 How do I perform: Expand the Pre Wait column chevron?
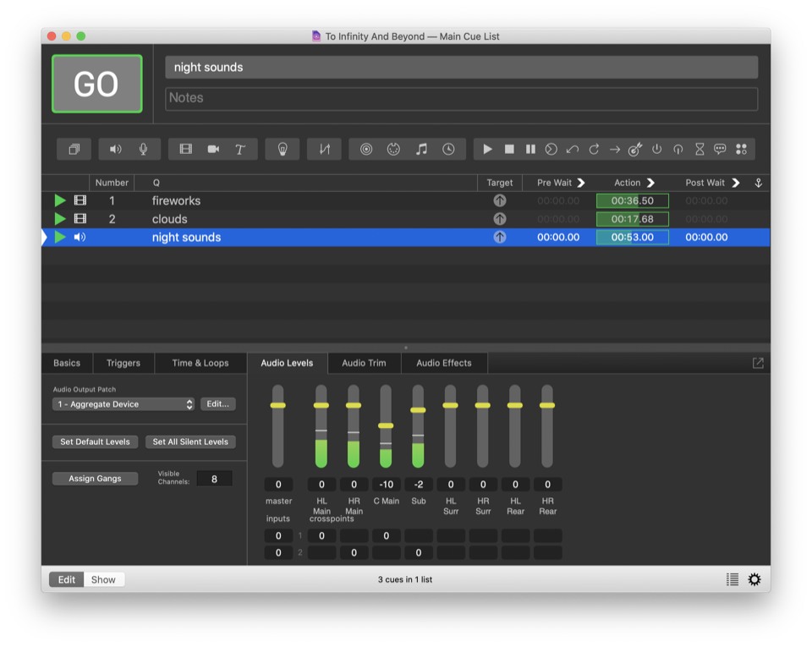(x=581, y=183)
